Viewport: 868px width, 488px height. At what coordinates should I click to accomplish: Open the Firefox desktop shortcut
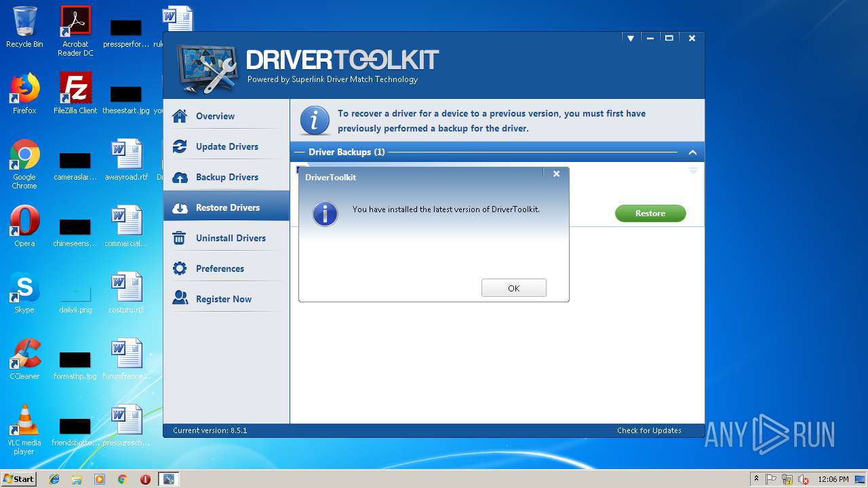coord(24,94)
